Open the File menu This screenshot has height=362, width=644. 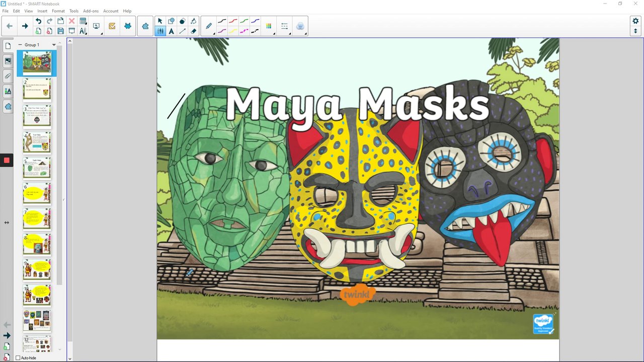click(6, 11)
